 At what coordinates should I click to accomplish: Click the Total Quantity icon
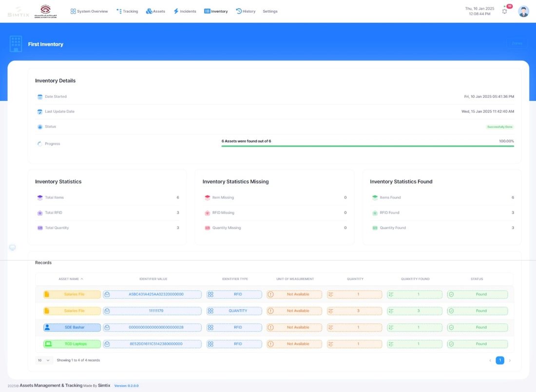click(x=40, y=228)
